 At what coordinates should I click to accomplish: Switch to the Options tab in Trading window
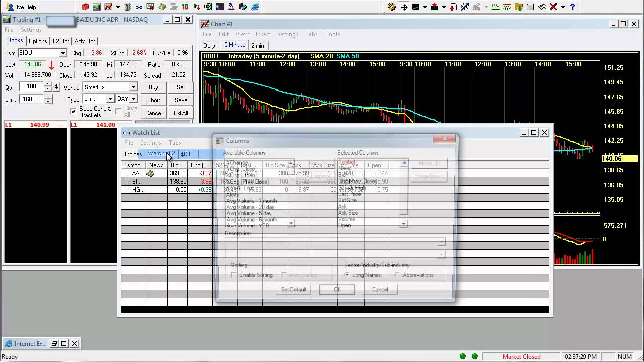pos(38,41)
